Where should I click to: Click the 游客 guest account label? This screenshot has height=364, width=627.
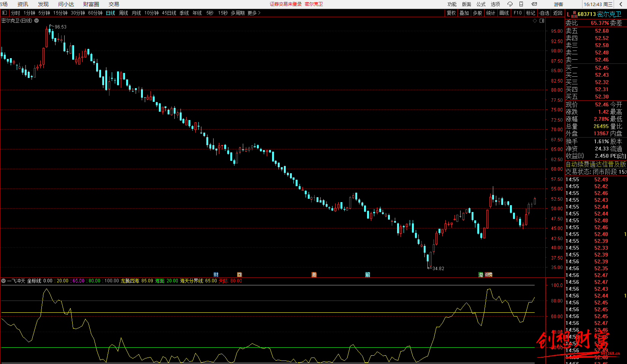pos(559,4)
